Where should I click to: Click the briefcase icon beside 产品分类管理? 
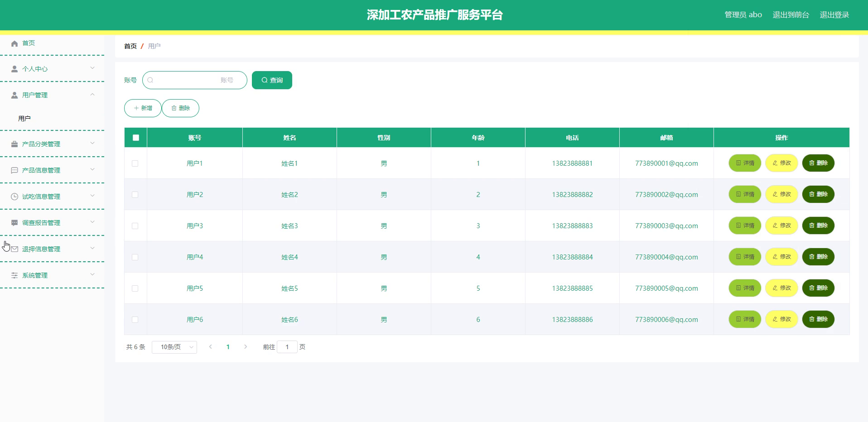tap(14, 144)
